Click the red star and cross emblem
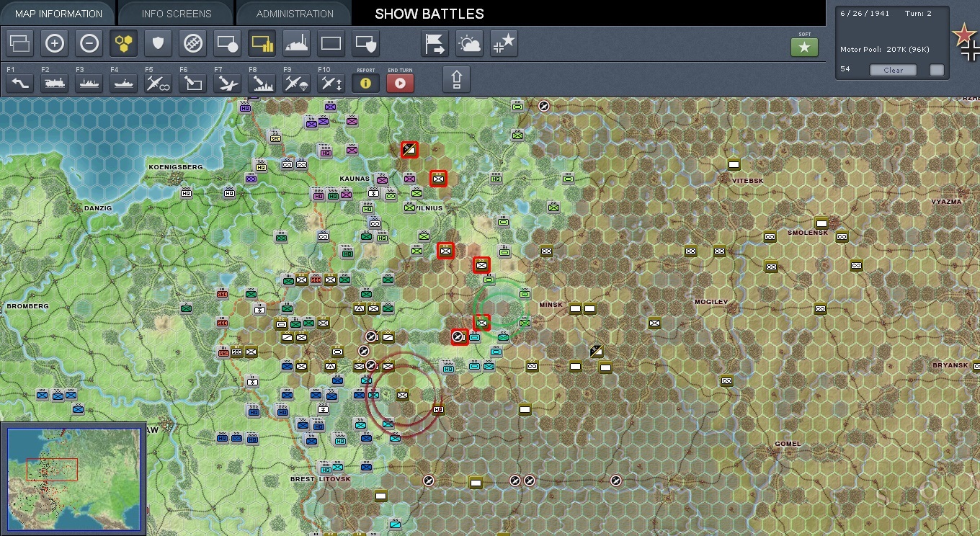 [966, 42]
